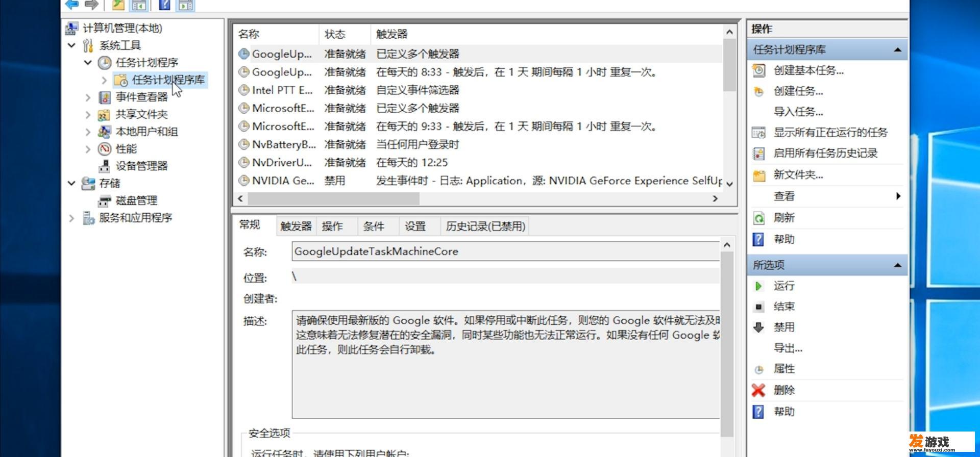
Task: Disable the selected task with 禁用
Action: 783,327
